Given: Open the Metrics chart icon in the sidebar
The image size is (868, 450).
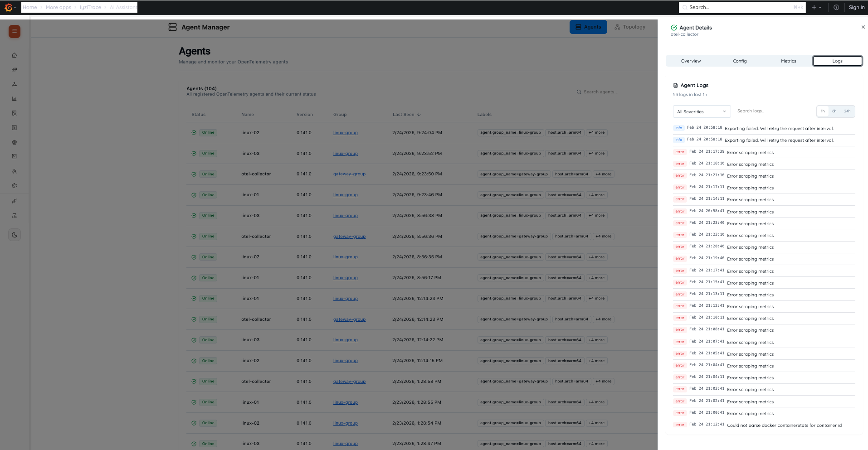Looking at the screenshot, I should pyautogui.click(x=14, y=98).
